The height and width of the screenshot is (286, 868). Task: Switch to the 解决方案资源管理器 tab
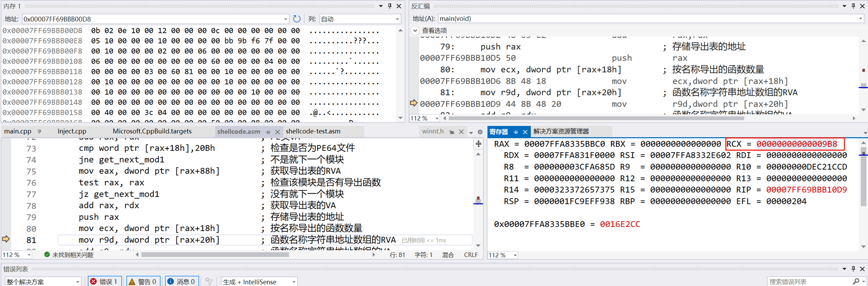pyautogui.click(x=561, y=132)
